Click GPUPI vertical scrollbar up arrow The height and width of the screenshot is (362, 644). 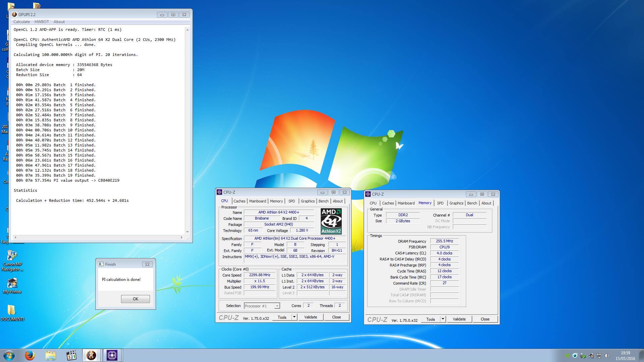click(187, 30)
